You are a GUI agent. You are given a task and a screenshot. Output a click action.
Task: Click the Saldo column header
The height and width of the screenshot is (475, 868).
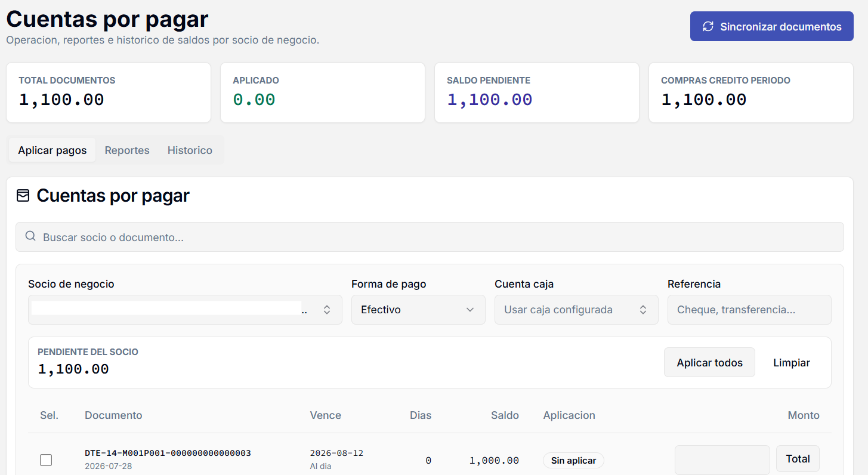pyautogui.click(x=505, y=415)
